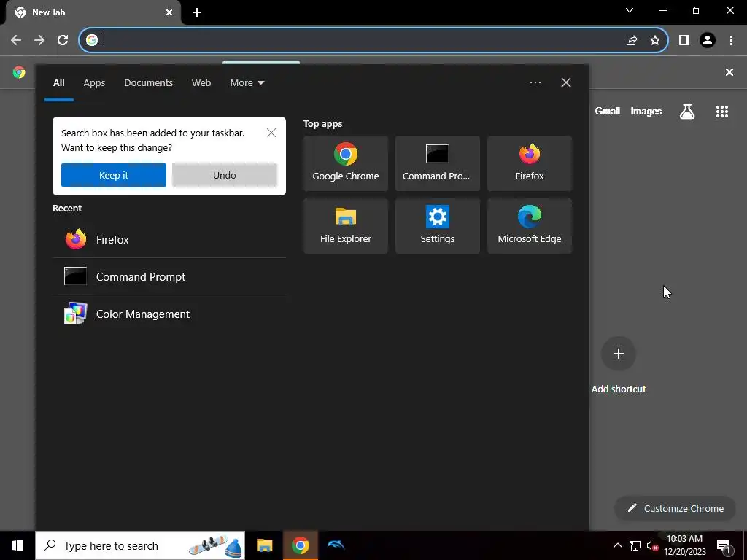This screenshot has height=560, width=747.
Task: Click Chrome icon on taskbar
Action: point(300,545)
